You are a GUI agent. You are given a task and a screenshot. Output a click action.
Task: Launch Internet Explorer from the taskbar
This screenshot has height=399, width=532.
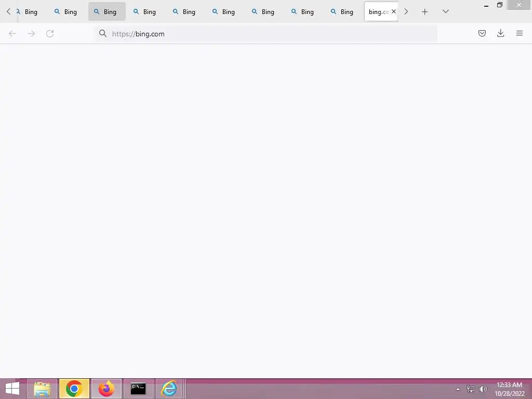click(x=169, y=389)
